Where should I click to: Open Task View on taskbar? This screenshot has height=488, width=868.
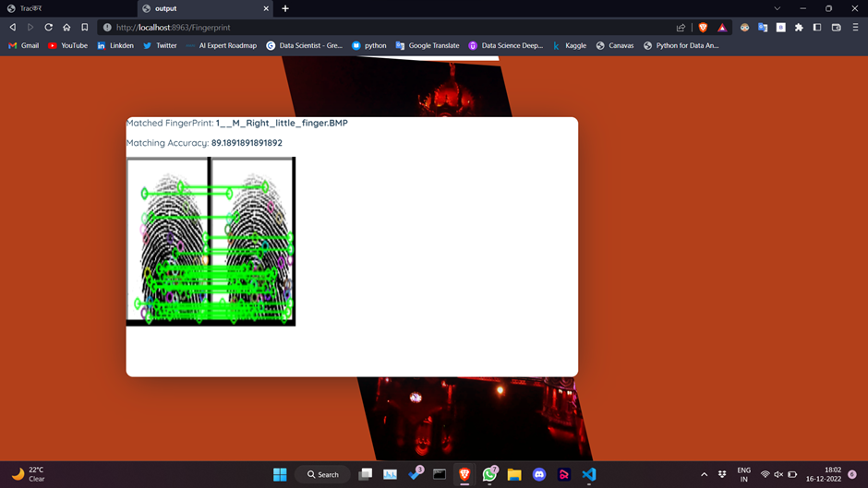point(366,474)
